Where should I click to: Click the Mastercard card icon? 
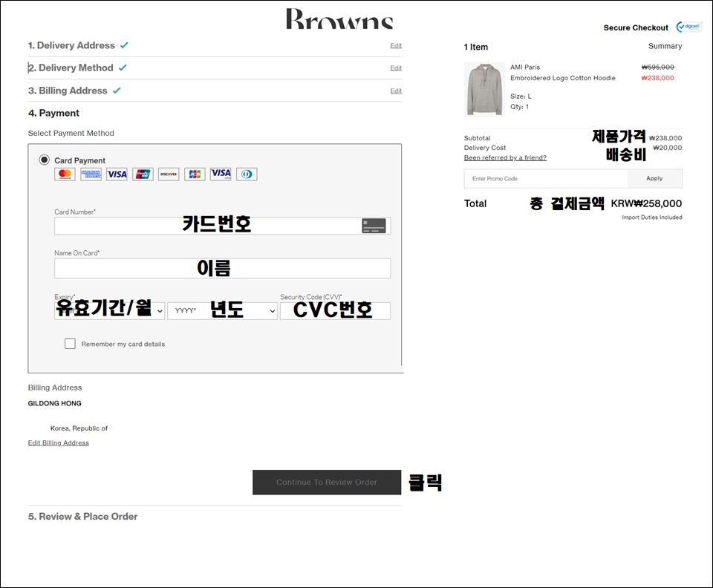click(65, 174)
